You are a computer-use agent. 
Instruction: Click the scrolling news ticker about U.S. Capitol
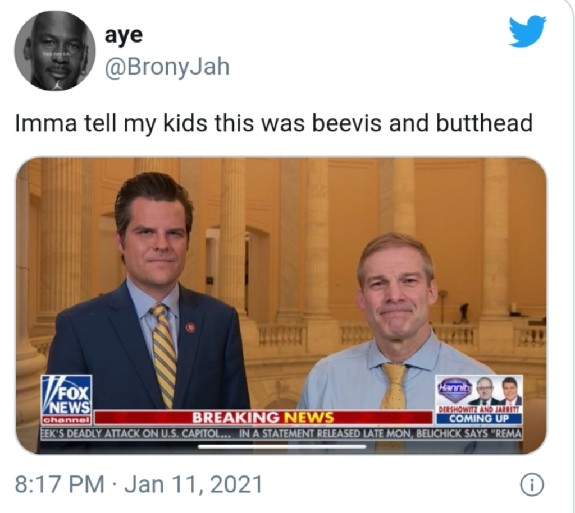281,433
